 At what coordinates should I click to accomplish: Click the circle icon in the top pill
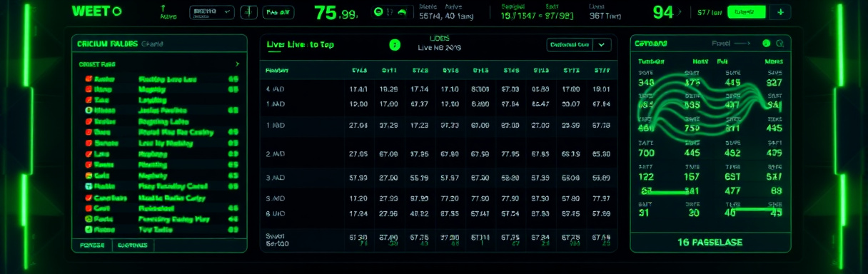pos(378,12)
